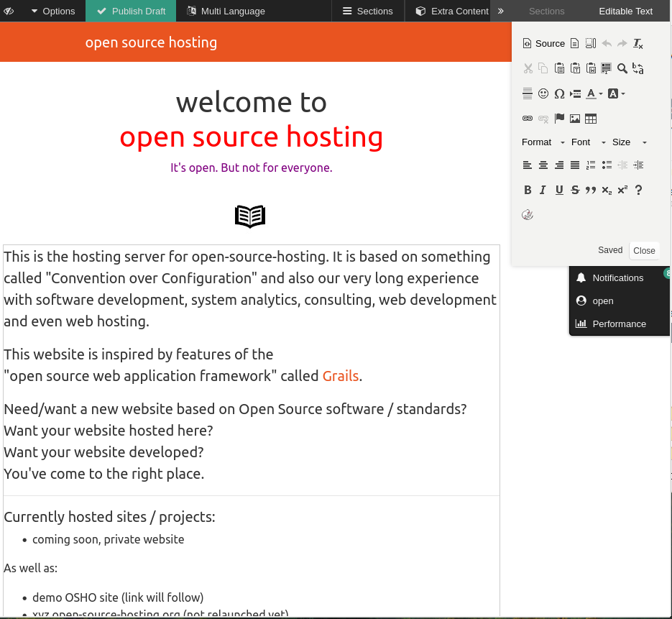
Task: Follow the Grails link
Action: pos(340,376)
